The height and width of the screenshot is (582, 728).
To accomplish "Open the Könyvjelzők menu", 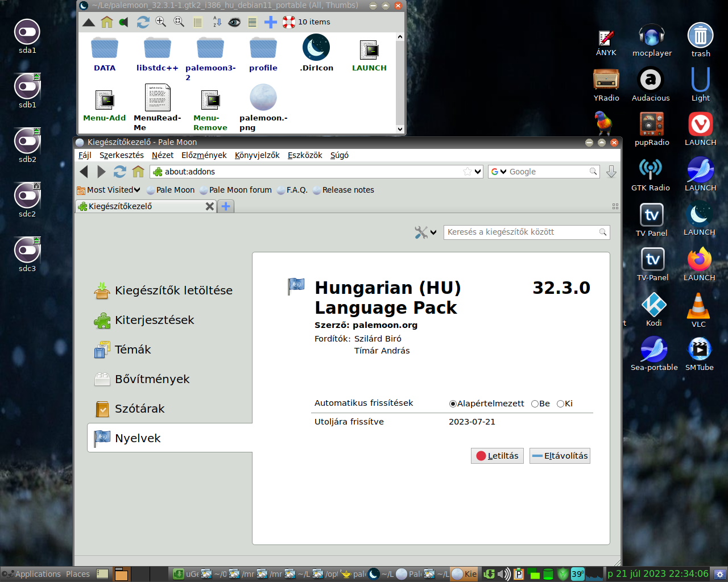I will coord(257,155).
